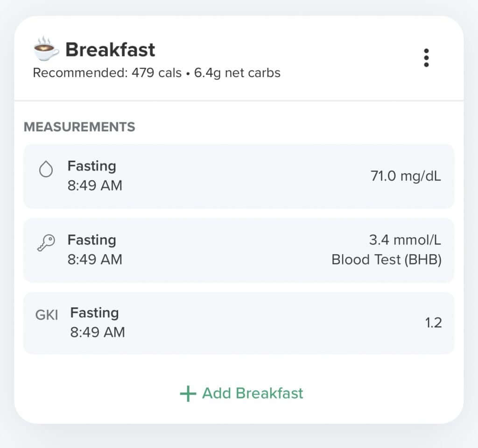Open the fasting GKI measurement row
Screen dimensions: 478x448
(x=239, y=323)
